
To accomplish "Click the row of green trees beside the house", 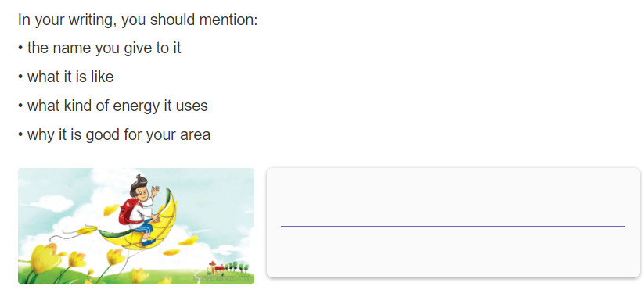I will coord(236,267).
